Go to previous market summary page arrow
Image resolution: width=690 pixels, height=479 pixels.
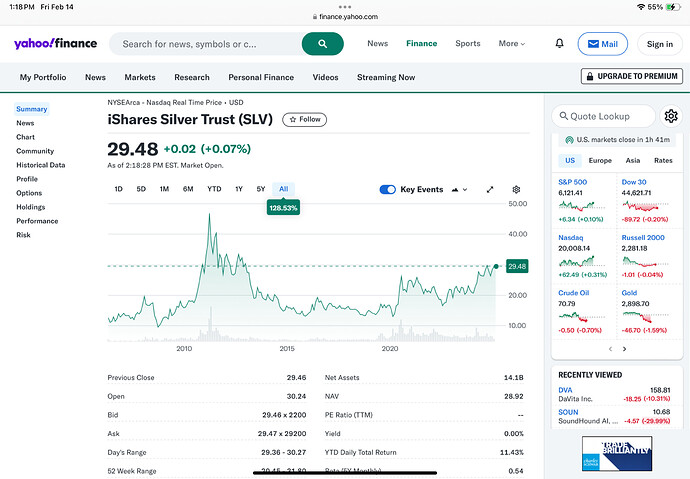tap(610, 349)
